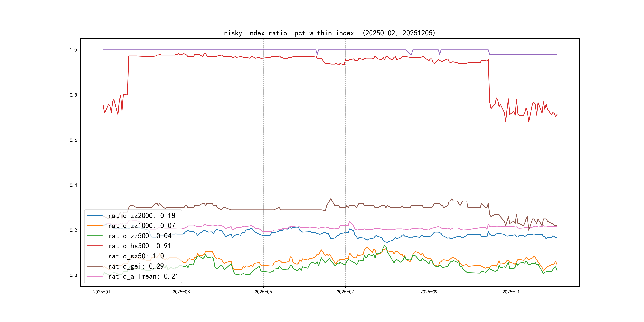Click the 2025-03 x-axis tick label
Viewport: 644px width, 322px height.
[x=181, y=292]
